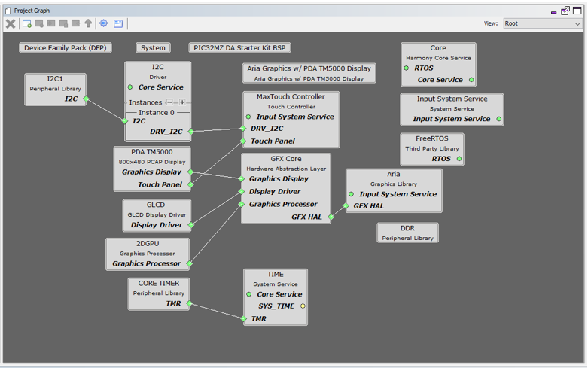Click the gray up arrow toolbar icon
Screen dimensions: 588x368
(88, 23)
